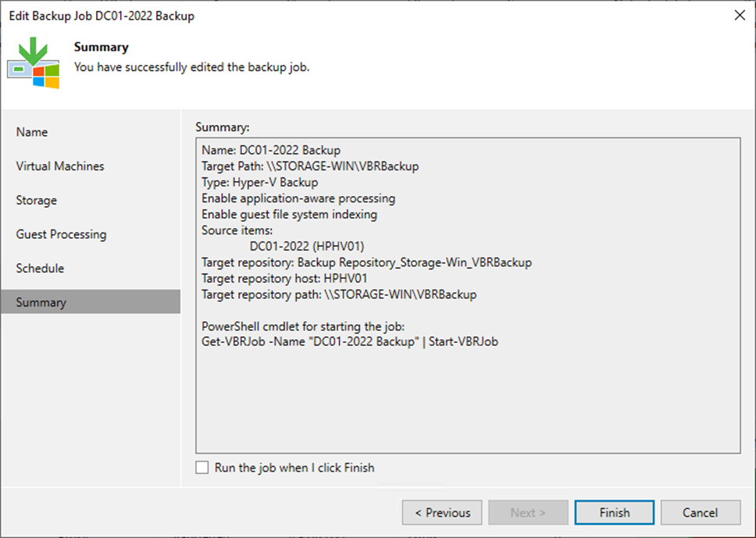
Task: Click inside the Summary text box
Action: pyautogui.click(x=467, y=390)
